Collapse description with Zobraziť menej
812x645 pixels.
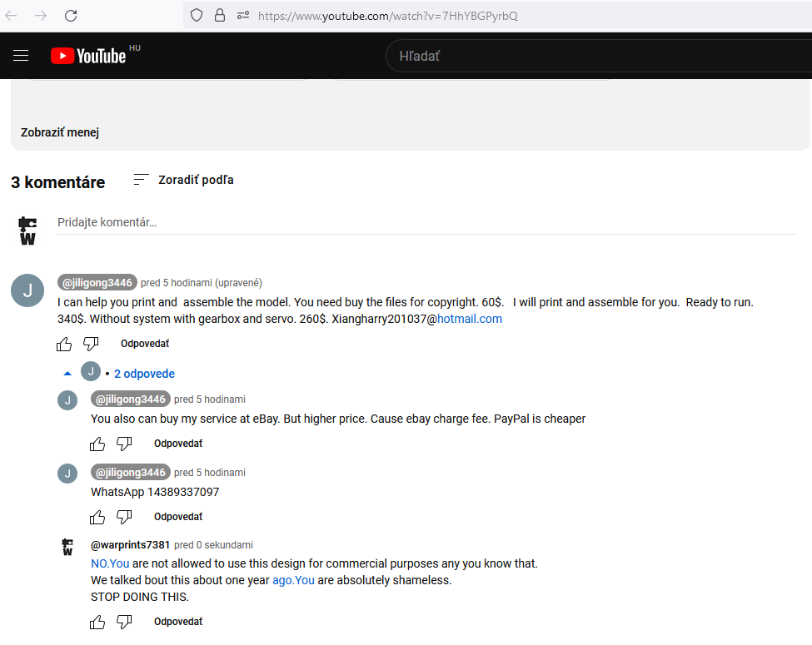[x=60, y=132]
